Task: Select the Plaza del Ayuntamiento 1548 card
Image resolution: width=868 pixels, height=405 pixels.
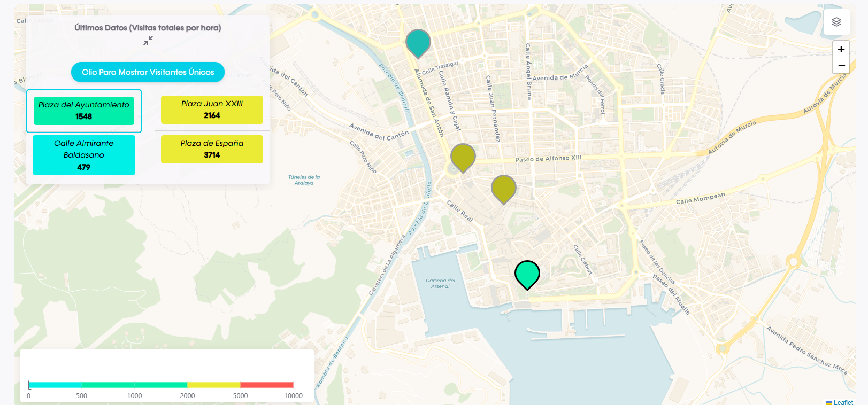Action: [x=84, y=111]
